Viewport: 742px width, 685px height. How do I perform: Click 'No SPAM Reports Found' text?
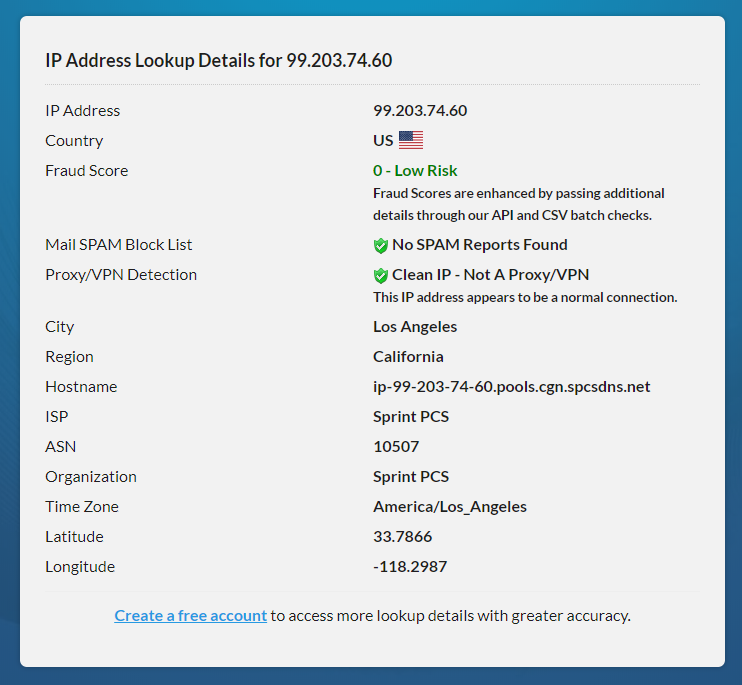point(480,245)
